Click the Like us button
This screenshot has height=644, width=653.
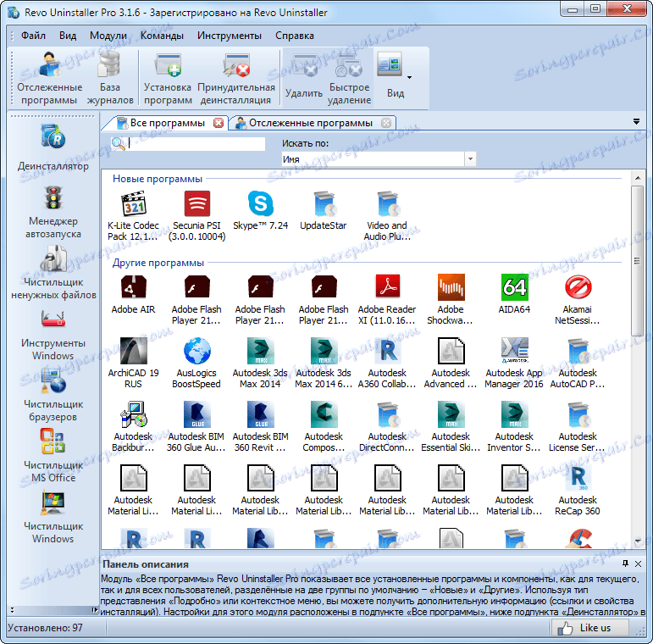590,628
